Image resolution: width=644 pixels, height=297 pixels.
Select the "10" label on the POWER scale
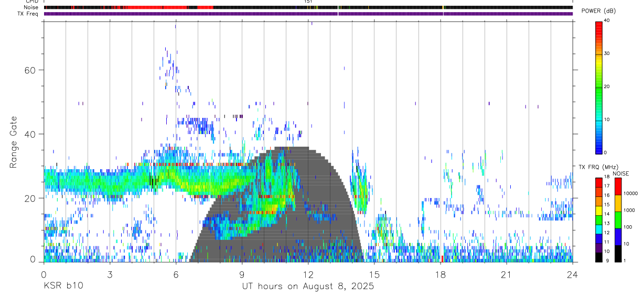607,119
